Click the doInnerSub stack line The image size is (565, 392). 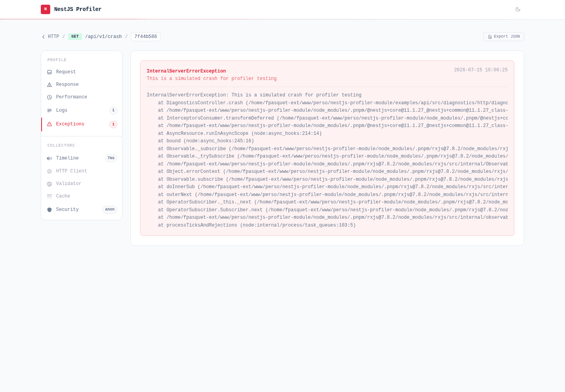(x=333, y=187)
